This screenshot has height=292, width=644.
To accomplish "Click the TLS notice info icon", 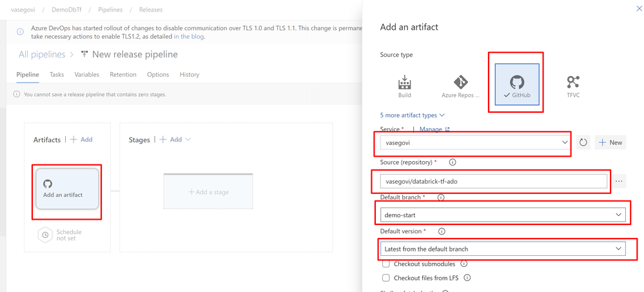I will pos(20,32).
